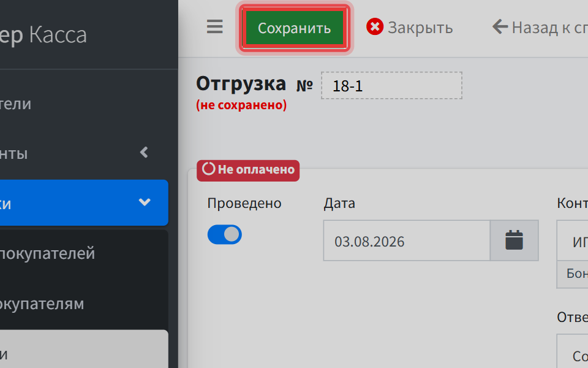
Task: Open the calendar date picker
Action: click(x=514, y=240)
